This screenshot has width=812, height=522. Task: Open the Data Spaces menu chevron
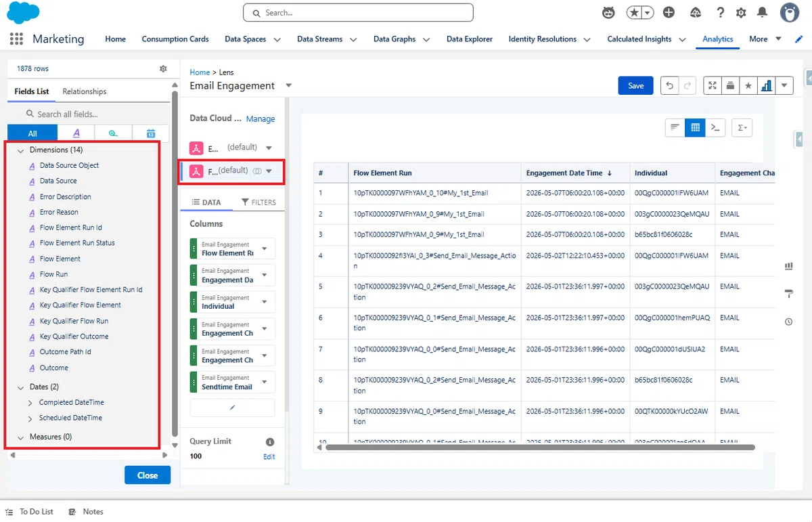[x=277, y=39]
